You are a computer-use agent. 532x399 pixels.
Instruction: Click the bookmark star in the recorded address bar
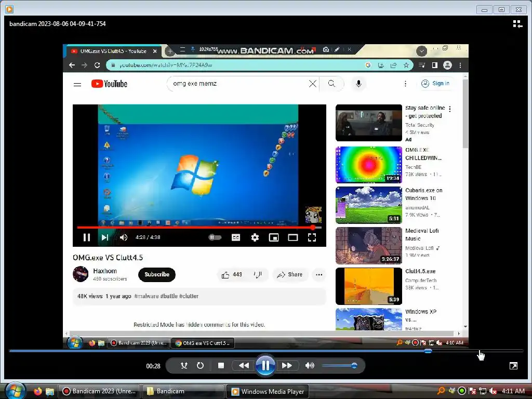point(406,65)
